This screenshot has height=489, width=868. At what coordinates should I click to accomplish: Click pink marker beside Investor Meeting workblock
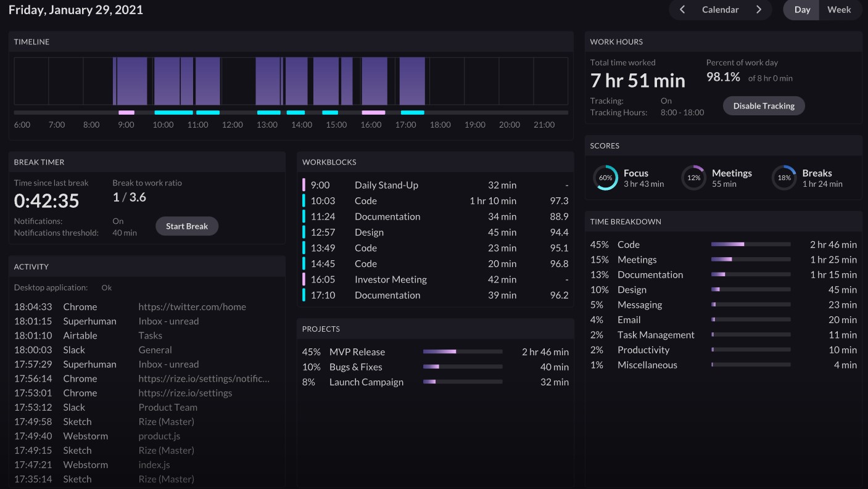coord(304,279)
